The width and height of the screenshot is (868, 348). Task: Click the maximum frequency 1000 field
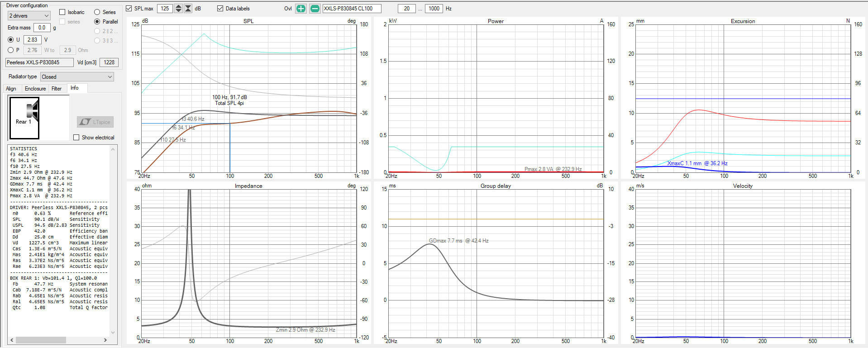[434, 9]
